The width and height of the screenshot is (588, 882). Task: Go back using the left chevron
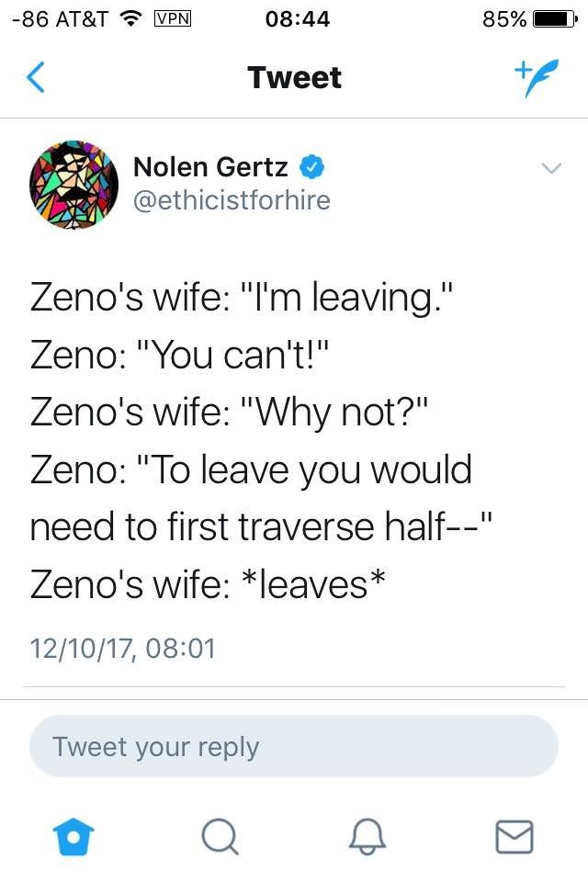tap(35, 78)
